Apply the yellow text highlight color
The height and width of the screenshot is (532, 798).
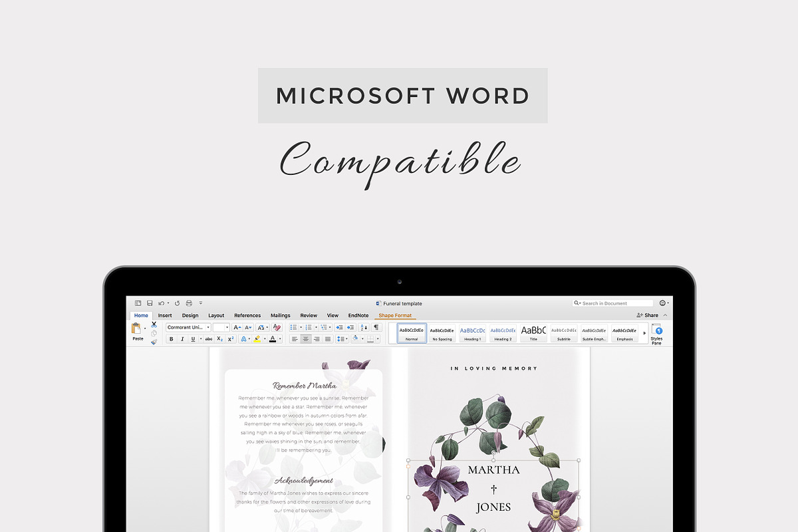pyautogui.click(x=257, y=339)
